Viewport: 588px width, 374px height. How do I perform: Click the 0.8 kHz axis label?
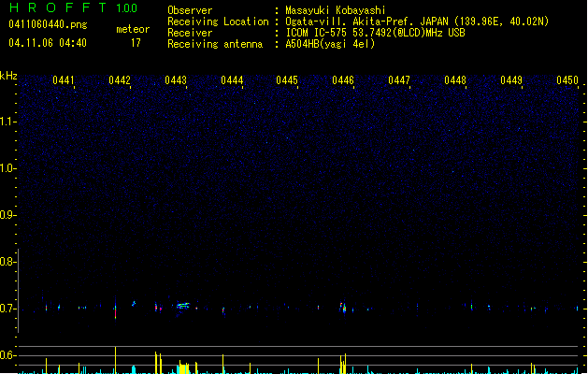(7, 262)
